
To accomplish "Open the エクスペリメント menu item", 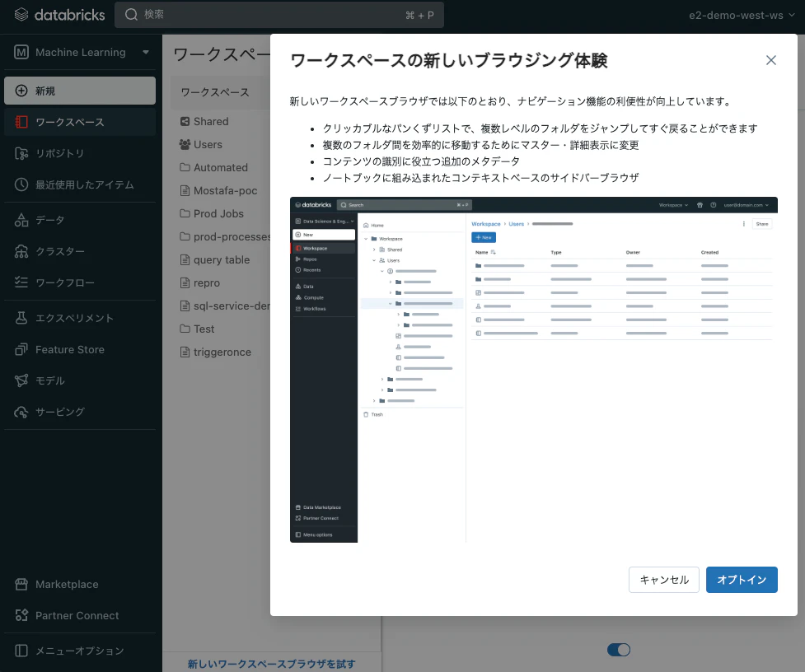I will (x=80, y=318).
